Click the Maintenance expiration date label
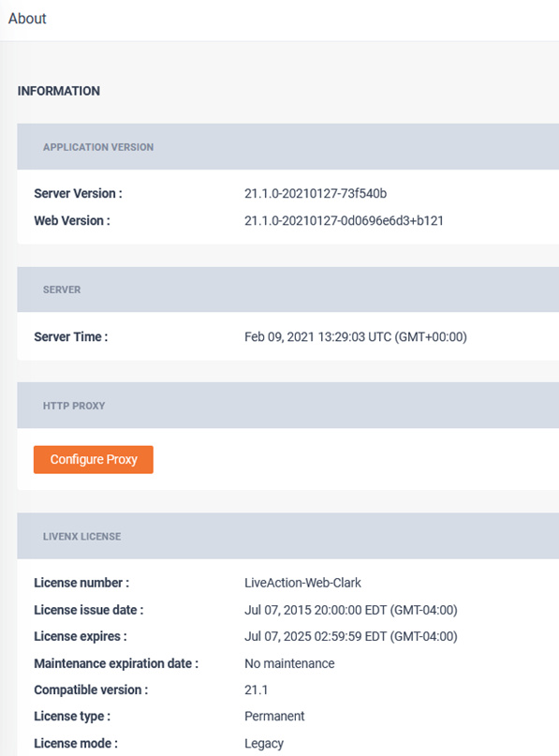The height and width of the screenshot is (756, 559). click(116, 663)
